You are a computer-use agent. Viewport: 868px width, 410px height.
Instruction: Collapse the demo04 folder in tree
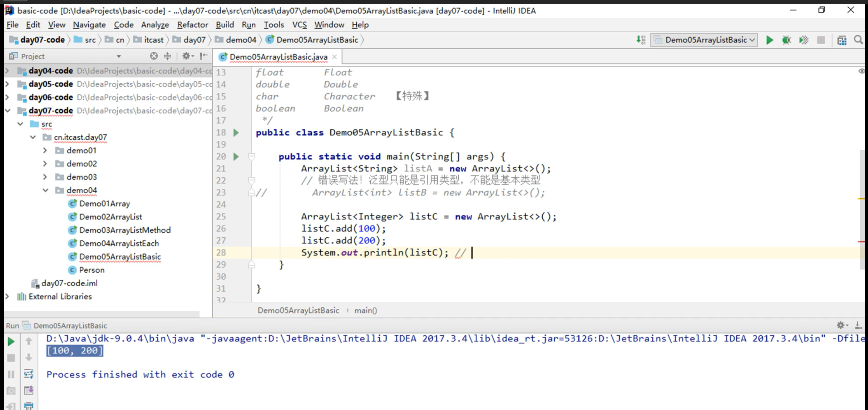[x=45, y=190]
